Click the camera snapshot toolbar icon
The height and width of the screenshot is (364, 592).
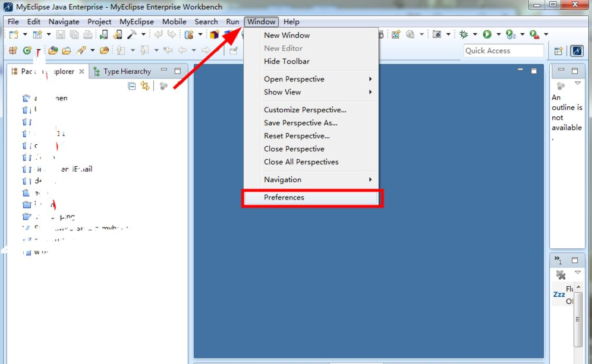click(x=437, y=34)
